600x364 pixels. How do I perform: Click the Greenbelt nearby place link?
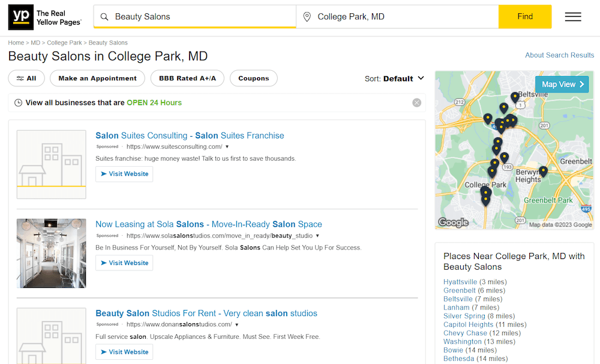[459, 290]
